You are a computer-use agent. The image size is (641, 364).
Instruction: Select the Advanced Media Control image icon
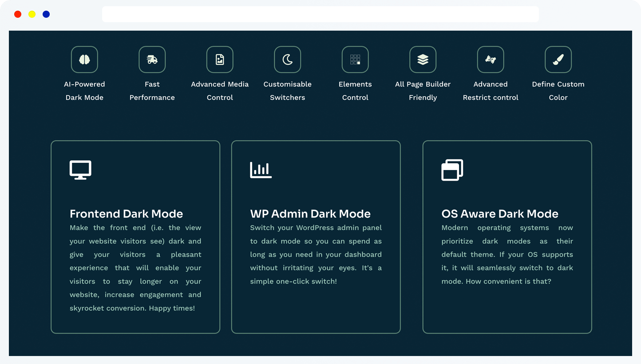220,59
